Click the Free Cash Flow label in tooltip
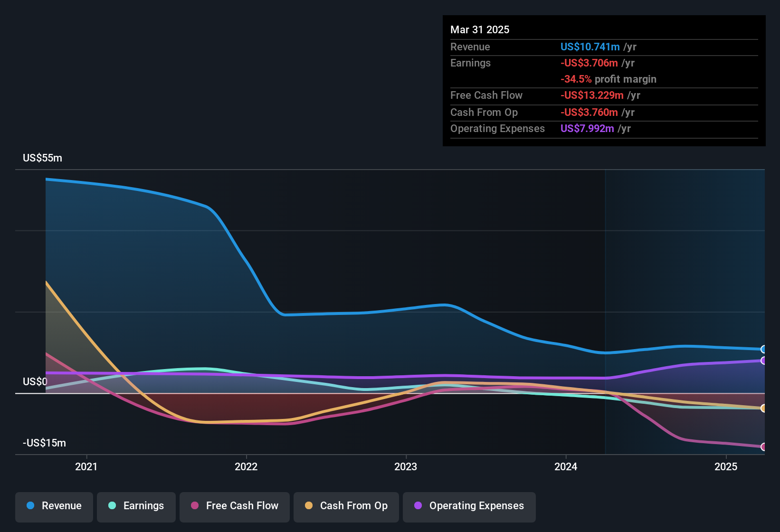Screen dimensions: 780x532 (x=486, y=95)
